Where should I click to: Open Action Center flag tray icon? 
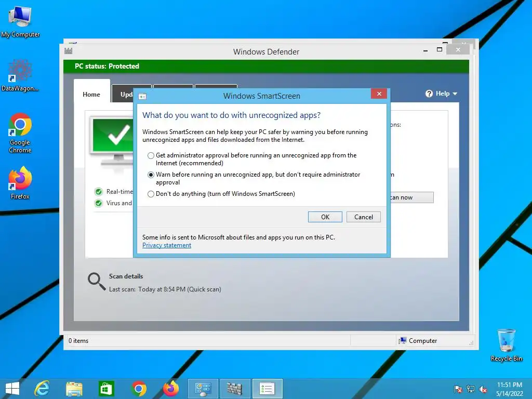(458, 389)
